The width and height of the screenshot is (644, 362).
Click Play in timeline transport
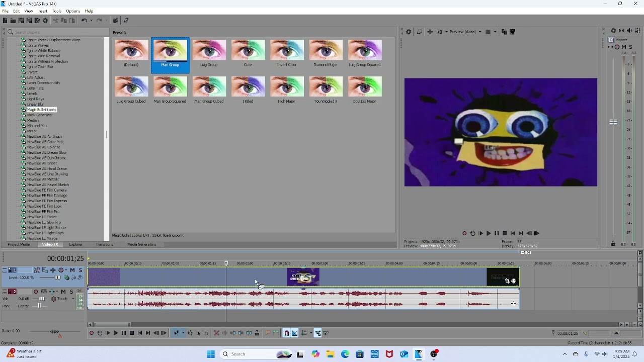116,333
